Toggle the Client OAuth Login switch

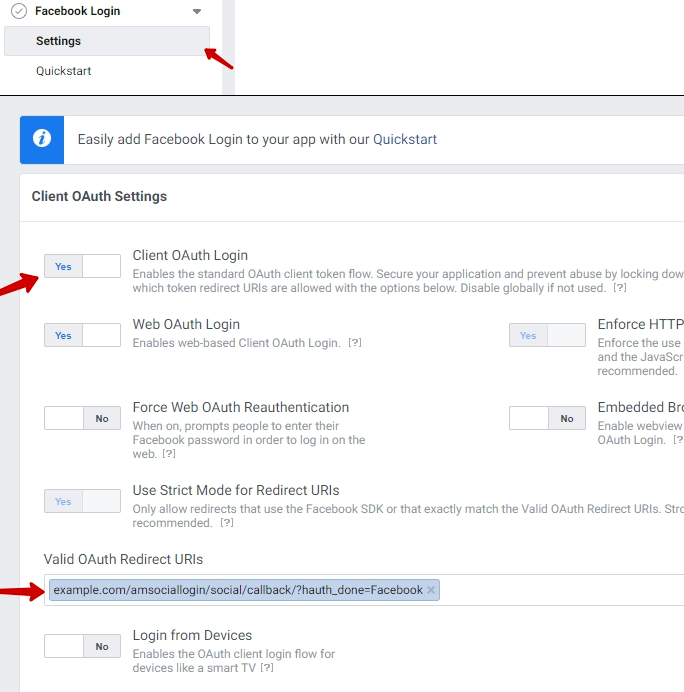pyautogui.click(x=82, y=266)
